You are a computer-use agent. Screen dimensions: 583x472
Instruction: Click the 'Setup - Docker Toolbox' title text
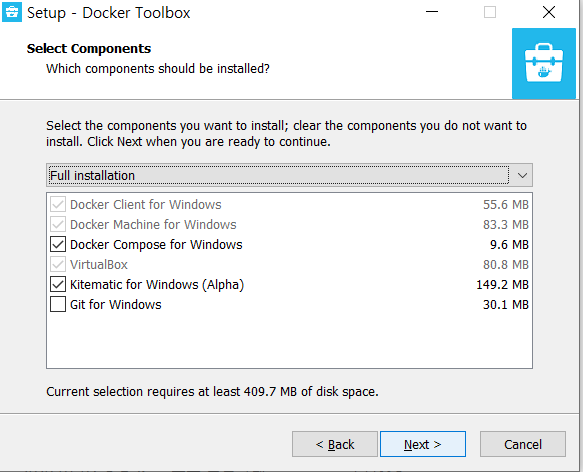pyautogui.click(x=109, y=13)
